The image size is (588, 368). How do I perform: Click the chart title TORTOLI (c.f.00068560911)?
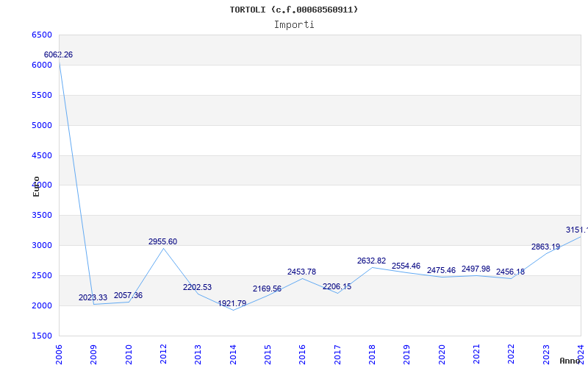(293, 10)
